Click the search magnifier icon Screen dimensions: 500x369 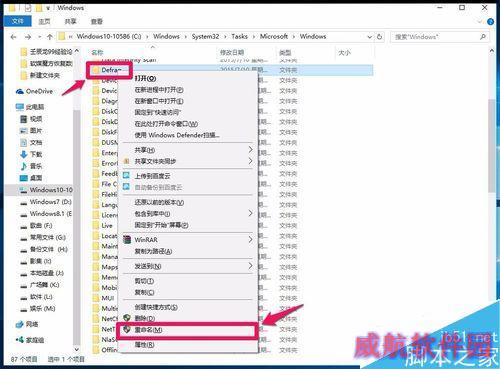click(x=483, y=37)
